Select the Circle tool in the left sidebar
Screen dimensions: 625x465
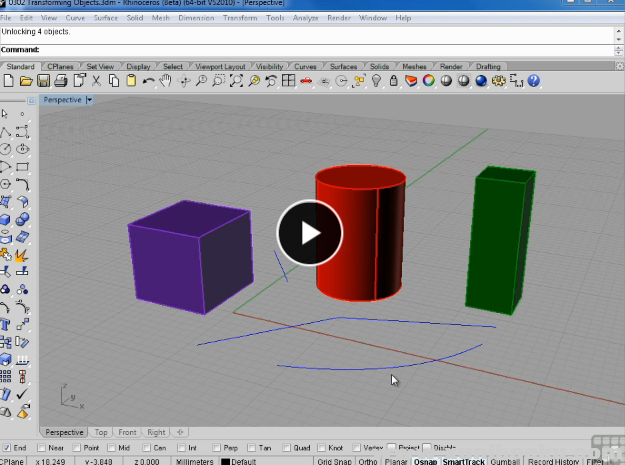(x=7, y=149)
